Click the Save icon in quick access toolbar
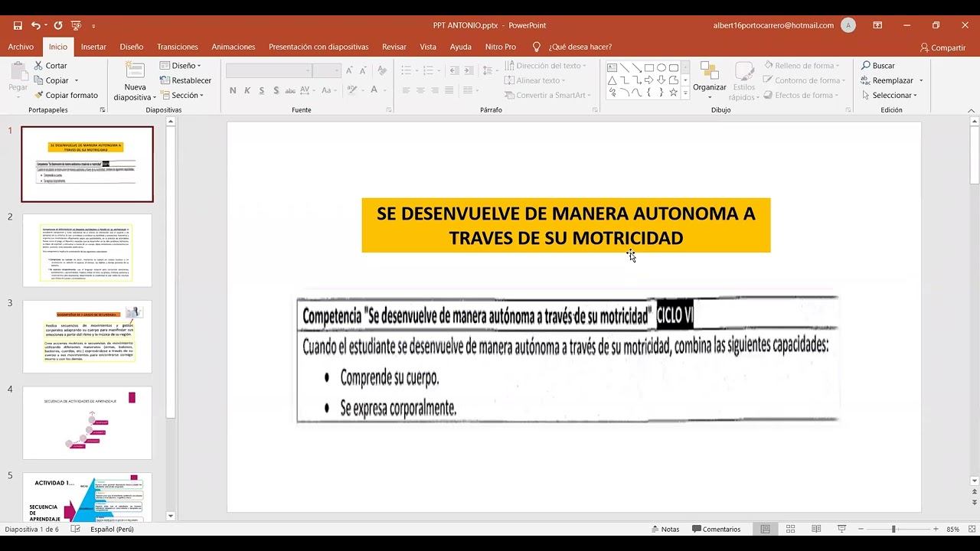 coord(18,25)
